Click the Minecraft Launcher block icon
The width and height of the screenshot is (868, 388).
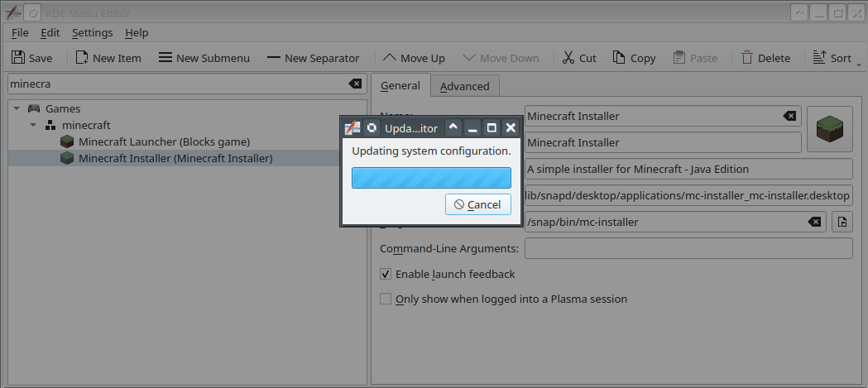tap(67, 141)
